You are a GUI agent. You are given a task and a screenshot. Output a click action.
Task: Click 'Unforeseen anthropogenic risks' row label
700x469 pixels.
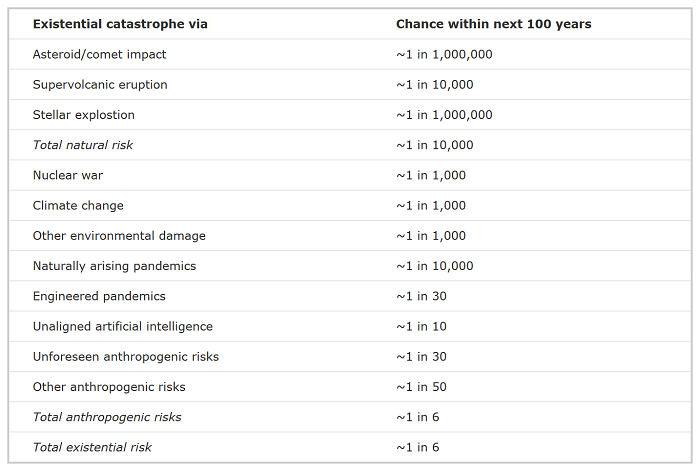tap(126, 357)
